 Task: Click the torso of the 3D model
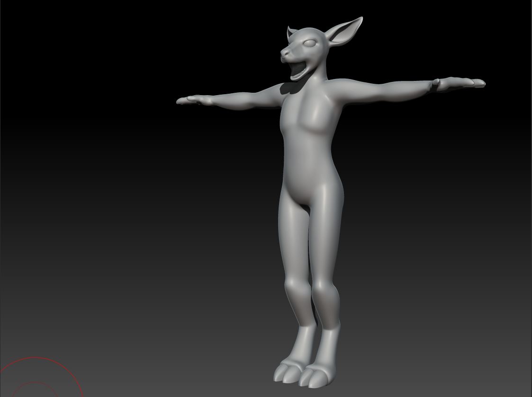click(x=310, y=142)
